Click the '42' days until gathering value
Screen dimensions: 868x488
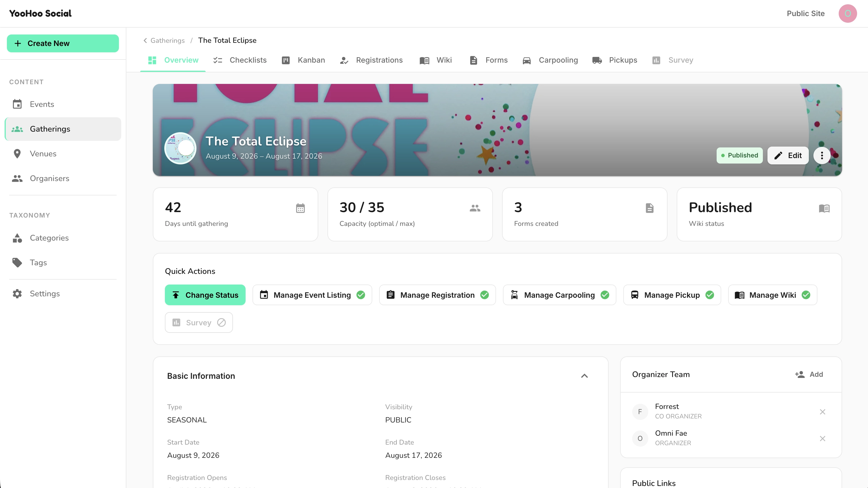173,207
